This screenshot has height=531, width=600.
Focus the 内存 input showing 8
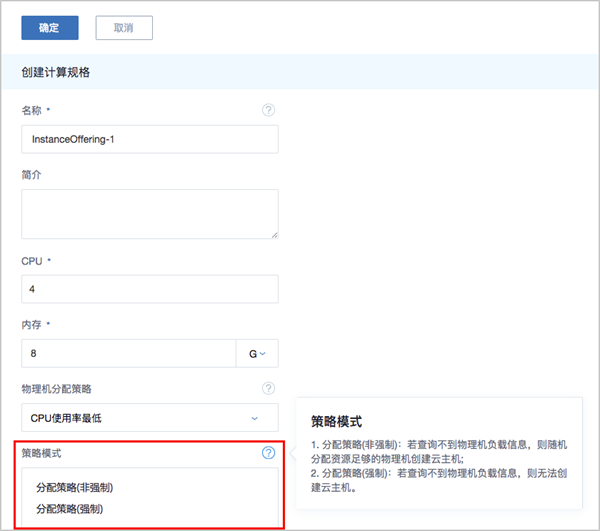pos(128,353)
